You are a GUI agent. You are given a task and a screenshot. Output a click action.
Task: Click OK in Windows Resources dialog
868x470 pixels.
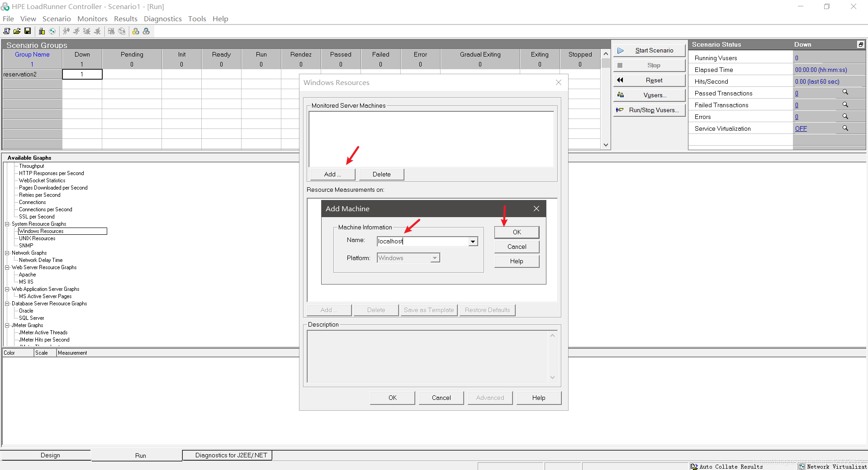[392, 398]
